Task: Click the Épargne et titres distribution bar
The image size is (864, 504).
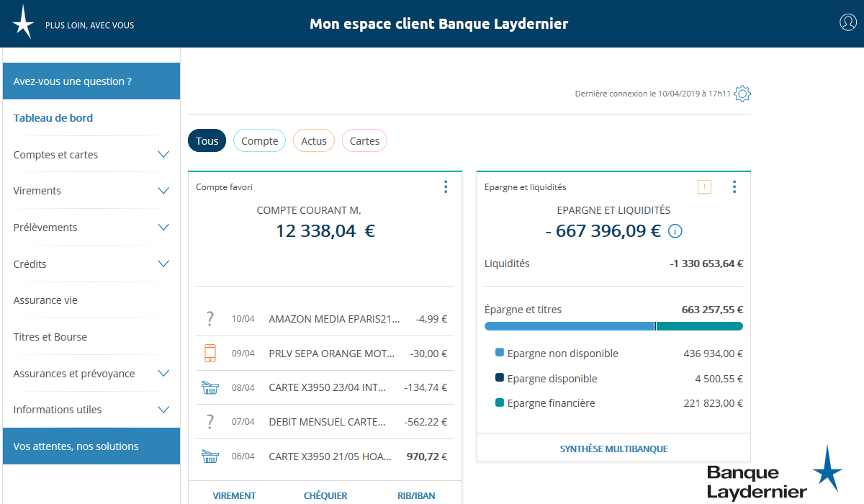Action: pyautogui.click(x=613, y=325)
